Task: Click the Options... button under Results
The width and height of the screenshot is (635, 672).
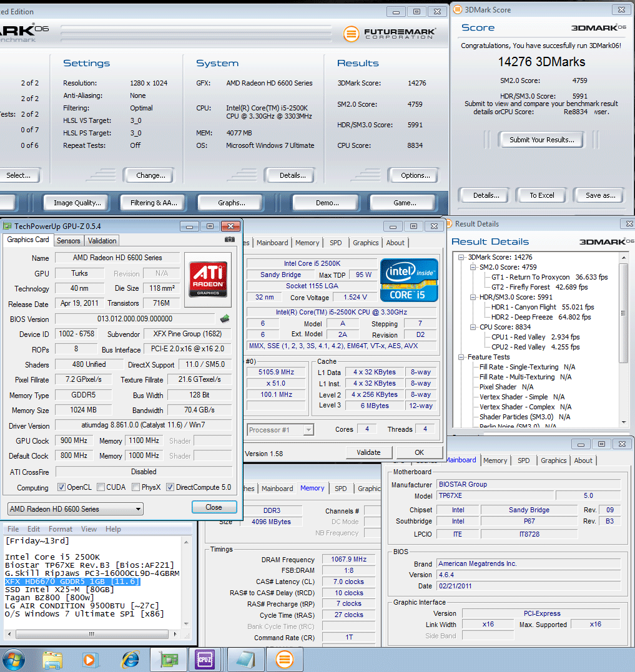Action: coord(415,175)
